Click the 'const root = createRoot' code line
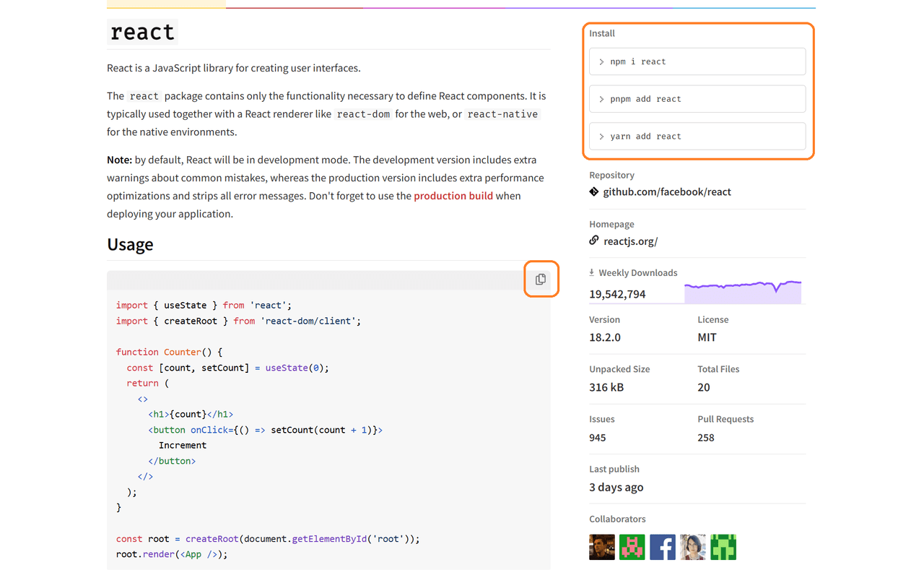 click(x=268, y=539)
